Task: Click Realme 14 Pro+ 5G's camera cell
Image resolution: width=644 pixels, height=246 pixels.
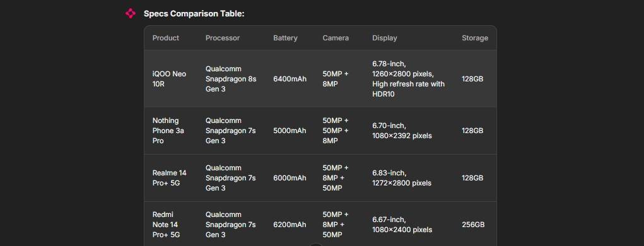Action: pos(335,178)
